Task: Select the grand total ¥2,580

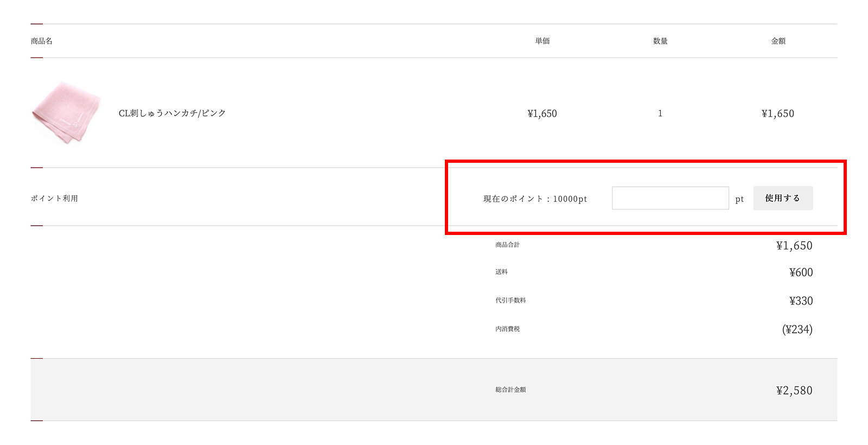Action: pos(794,391)
